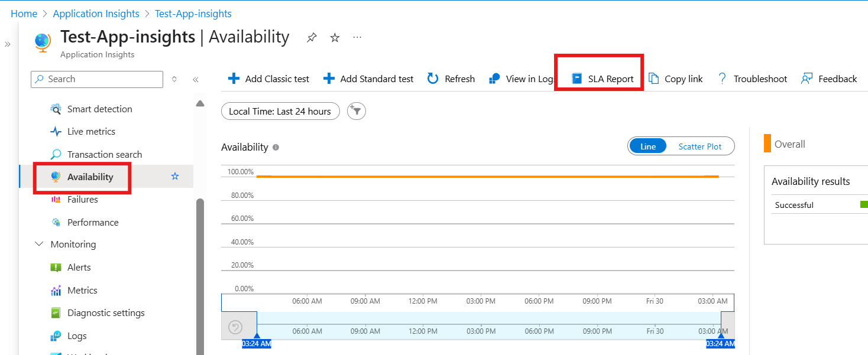Screen dimensions: 868x355
Task: Switch chart to Line view
Action: (648, 146)
